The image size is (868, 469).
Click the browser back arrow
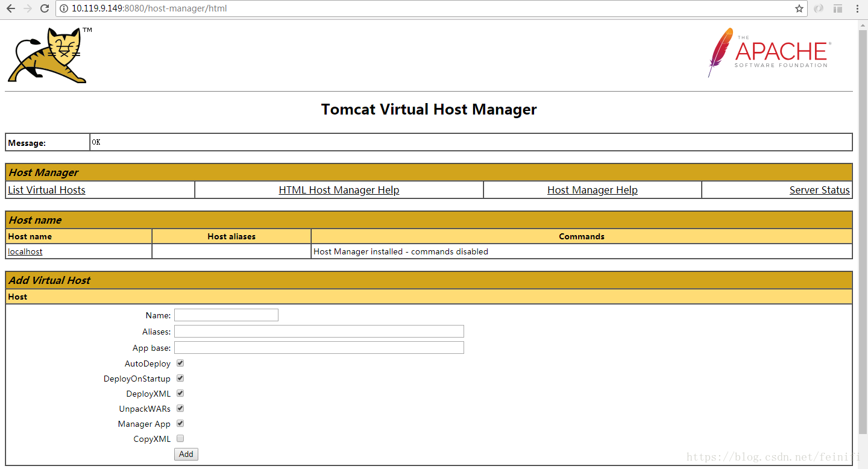10,8
